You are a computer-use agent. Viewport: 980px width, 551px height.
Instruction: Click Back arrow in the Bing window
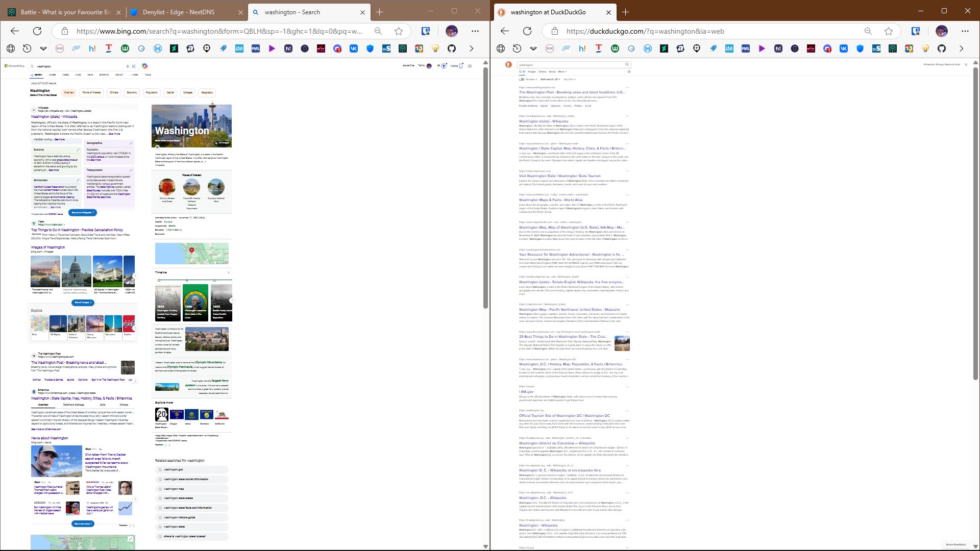coord(15,31)
